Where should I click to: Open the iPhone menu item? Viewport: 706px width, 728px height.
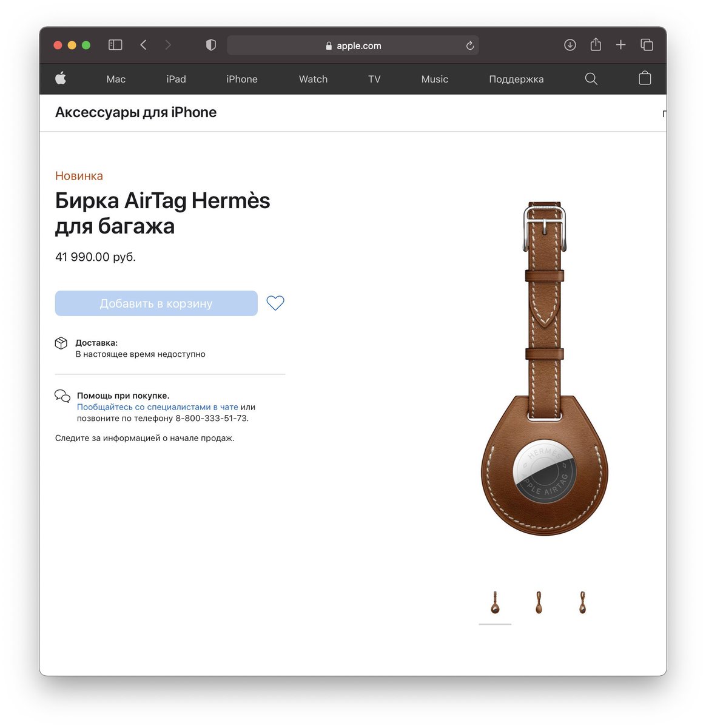242,79
